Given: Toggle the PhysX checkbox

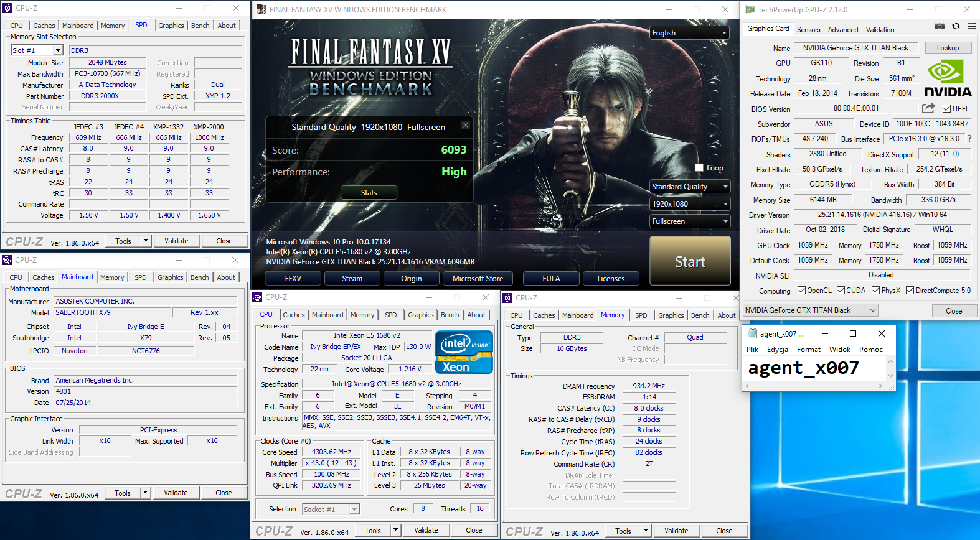Looking at the screenshot, I should click(875, 291).
